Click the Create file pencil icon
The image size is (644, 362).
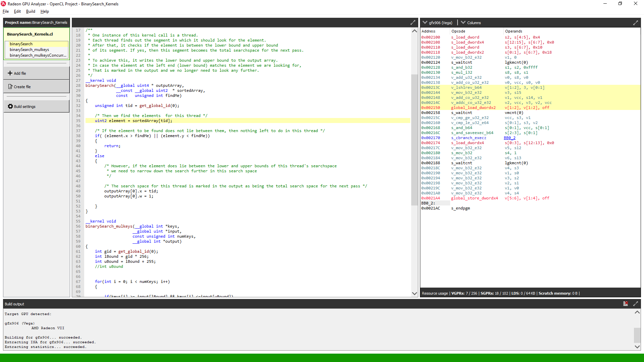pyautogui.click(x=10, y=86)
